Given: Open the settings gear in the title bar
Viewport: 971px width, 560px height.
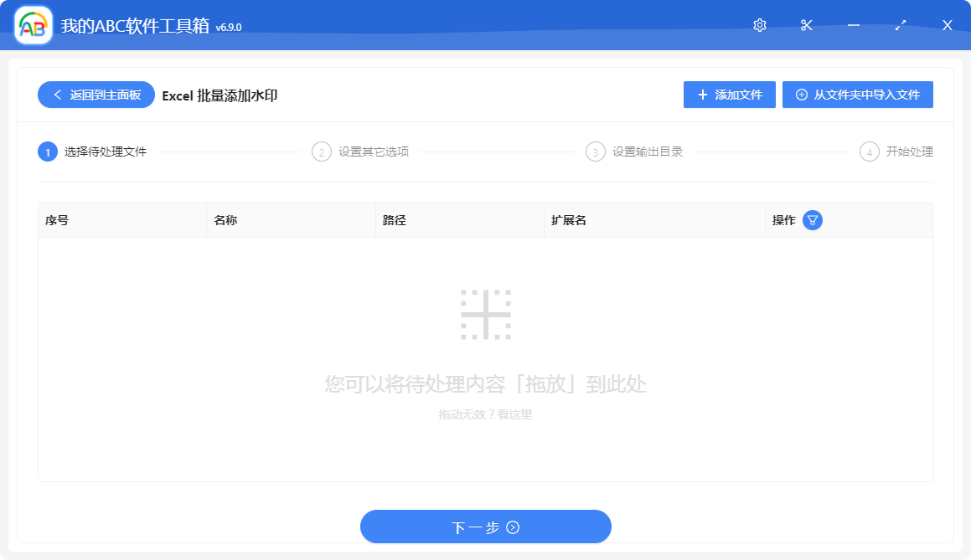Looking at the screenshot, I should point(759,25).
